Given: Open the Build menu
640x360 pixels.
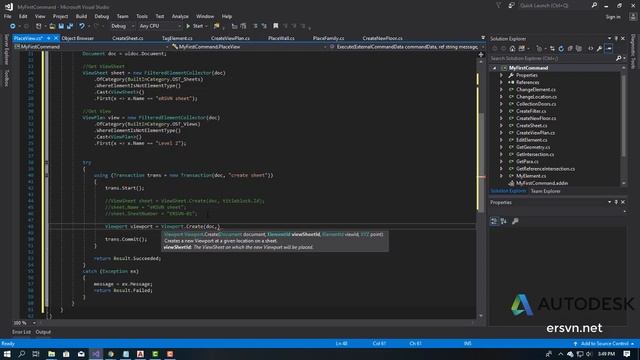Looking at the screenshot, I should [x=81, y=16].
